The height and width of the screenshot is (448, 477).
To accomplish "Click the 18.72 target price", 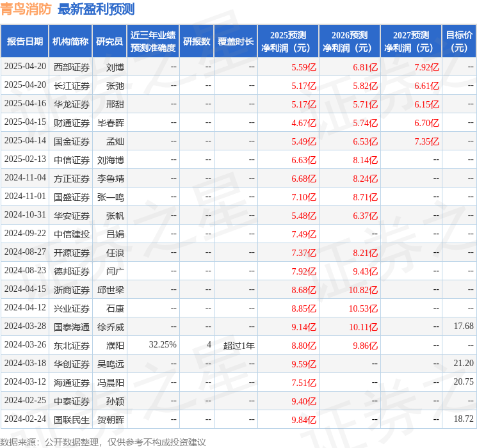I will click(x=464, y=419).
